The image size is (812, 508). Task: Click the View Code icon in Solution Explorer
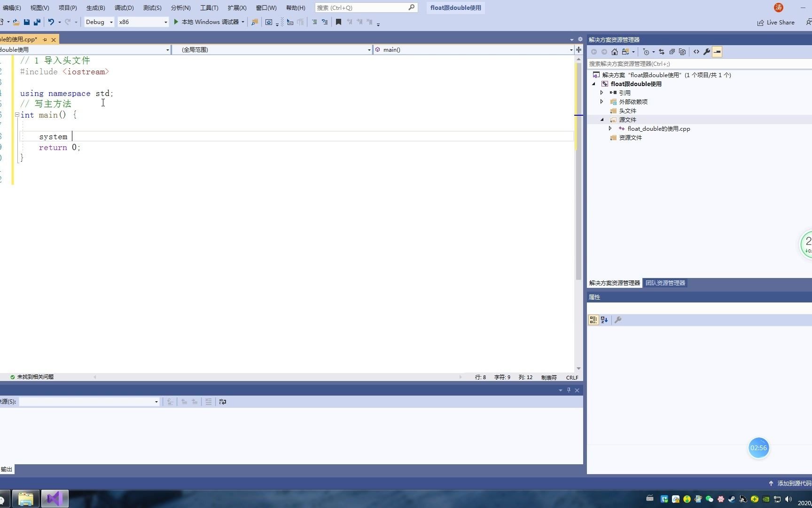(x=696, y=52)
